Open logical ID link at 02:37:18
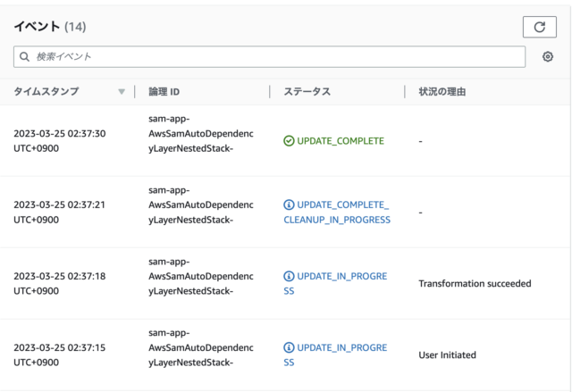 (x=201, y=277)
